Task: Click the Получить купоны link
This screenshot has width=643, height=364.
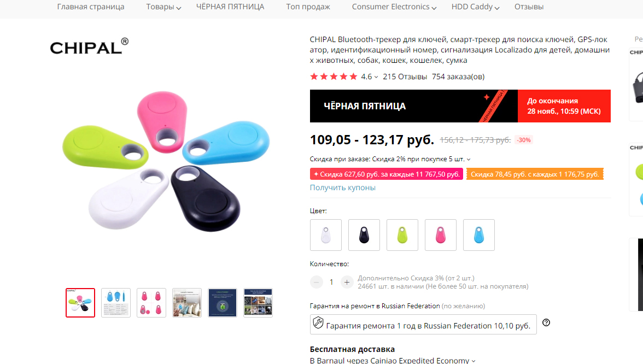Action: (x=342, y=187)
